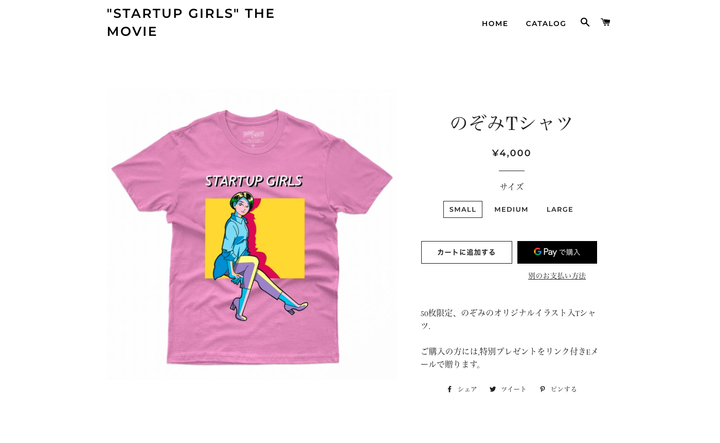Open the shopping cart icon
The height and width of the screenshot is (443, 720).
pyautogui.click(x=605, y=22)
